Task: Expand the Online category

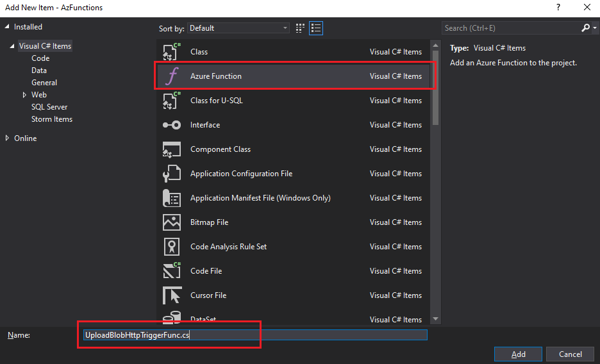Action: point(7,138)
